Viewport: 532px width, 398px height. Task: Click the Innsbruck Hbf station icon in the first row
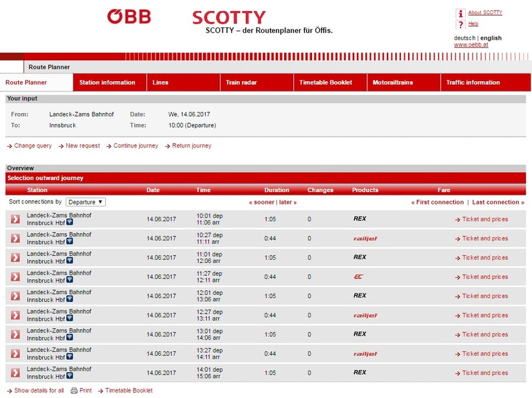[69, 223]
